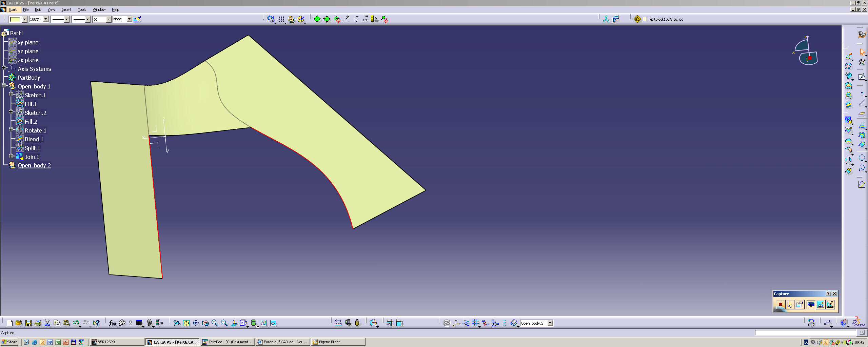Screen dimensions: 868x347
Task: Open the None layer dropdown
Action: click(129, 19)
